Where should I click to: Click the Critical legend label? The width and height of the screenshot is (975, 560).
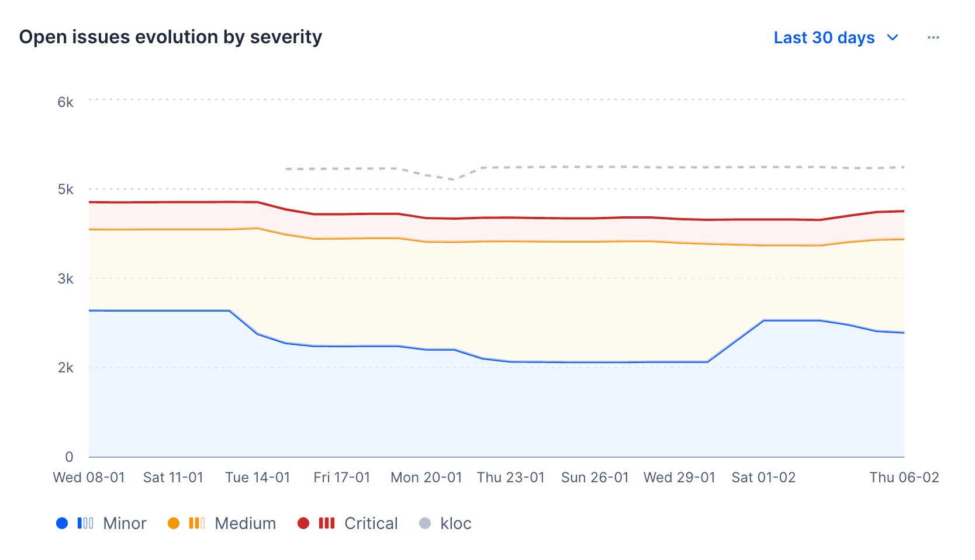[371, 523]
